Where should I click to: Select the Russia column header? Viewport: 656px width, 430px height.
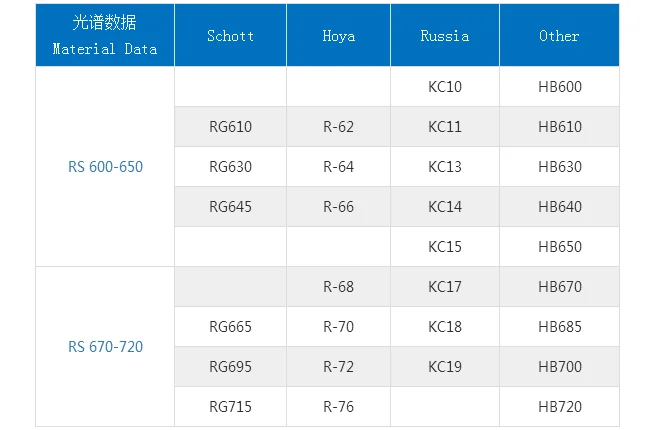[x=445, y=36]
